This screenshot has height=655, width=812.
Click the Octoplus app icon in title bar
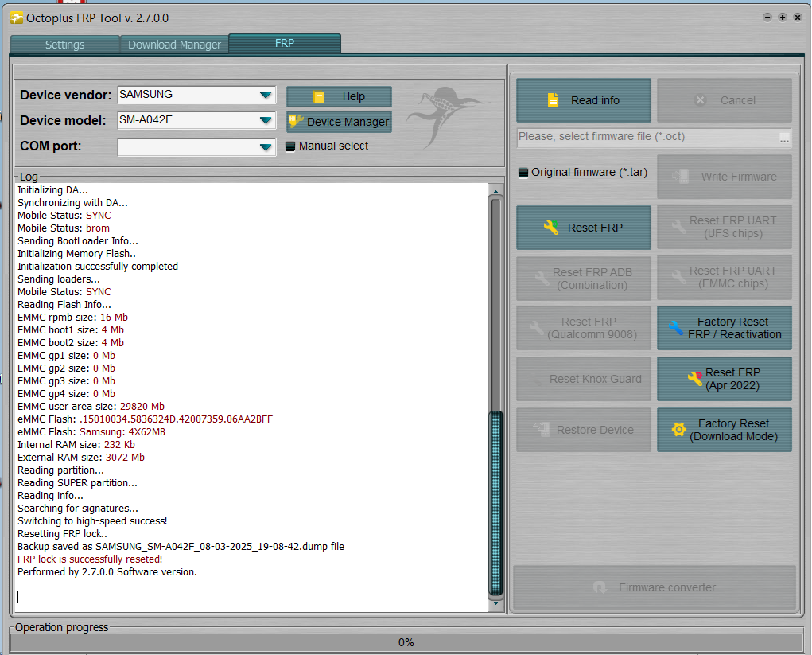pyautogui.click(x=17, y=18)
